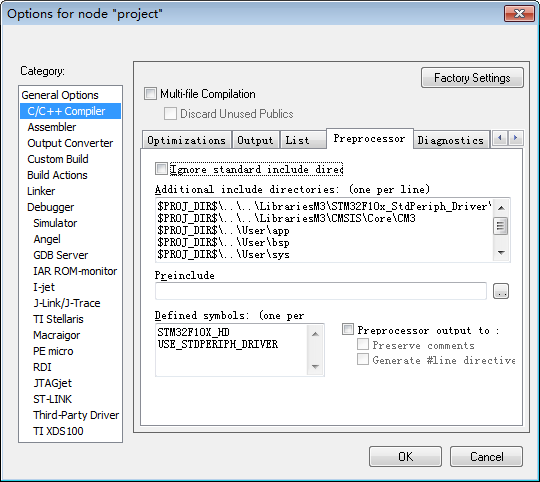Select RDI category item
Screen dimensions: 540x482
coord(42,367)
